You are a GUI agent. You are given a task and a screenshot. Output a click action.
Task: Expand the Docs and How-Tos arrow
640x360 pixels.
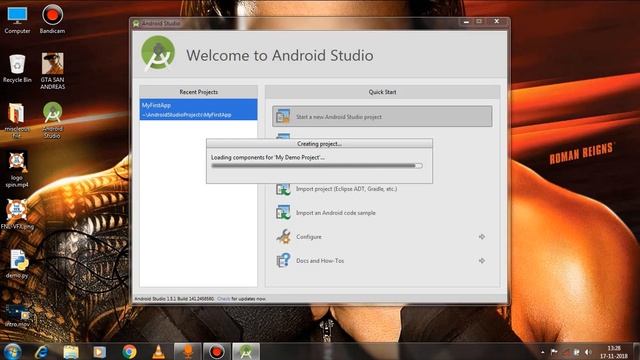(482, 260)
